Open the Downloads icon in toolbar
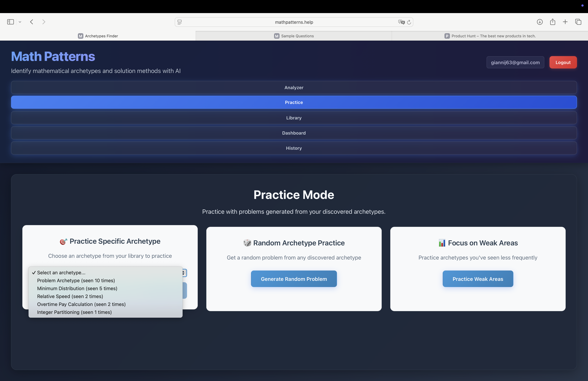The height and width of the screenshot is (381, 588). 540,22
